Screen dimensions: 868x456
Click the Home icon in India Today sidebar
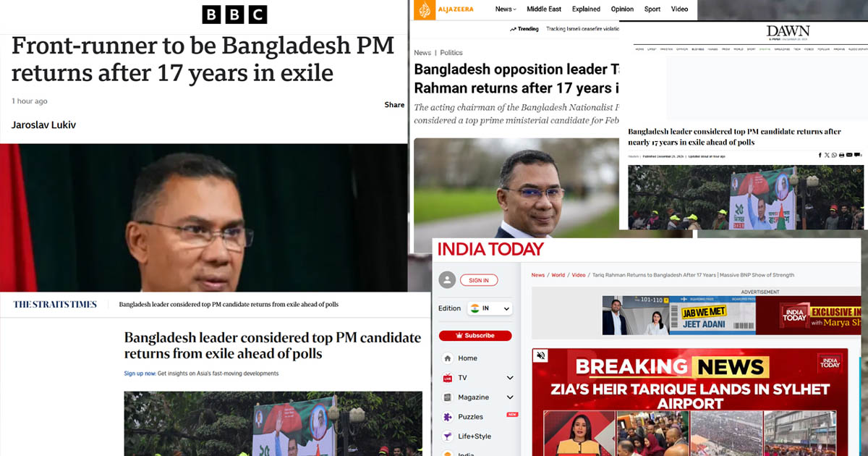pyautogui.click(x=448, y=358)
